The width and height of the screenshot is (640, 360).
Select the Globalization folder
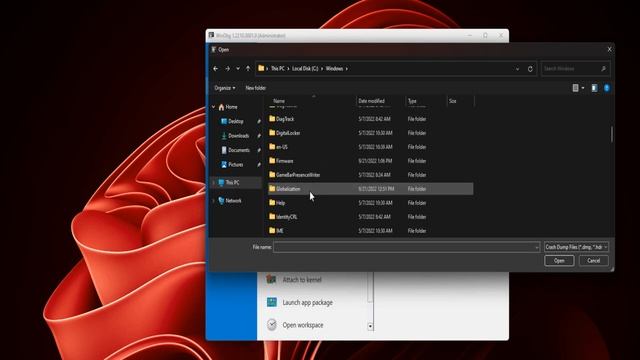pos(371,189)
